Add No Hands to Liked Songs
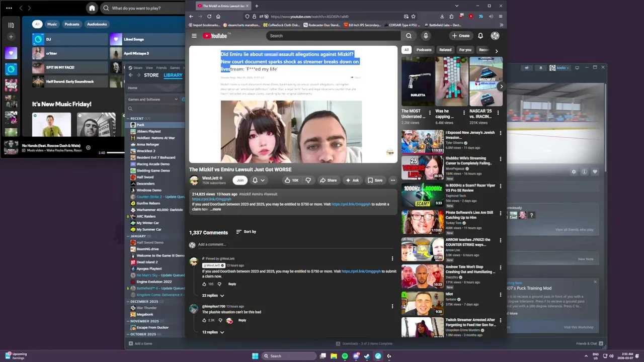The height and width of the screenshot is (362, 644). pos(88,148)
